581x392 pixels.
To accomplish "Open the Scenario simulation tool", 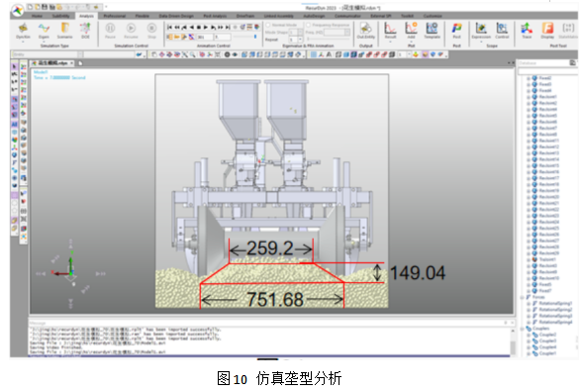I will coord(65,30).
